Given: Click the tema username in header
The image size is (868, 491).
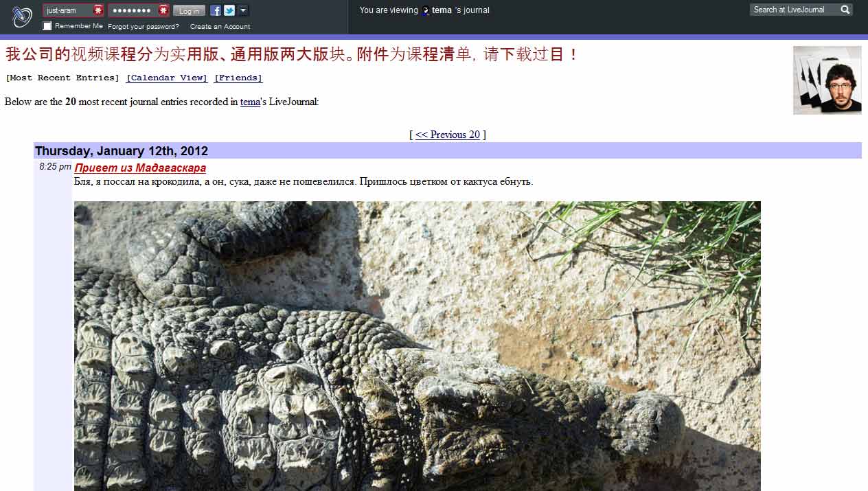Looking at the screenshot, I should (x=442, y=10).
